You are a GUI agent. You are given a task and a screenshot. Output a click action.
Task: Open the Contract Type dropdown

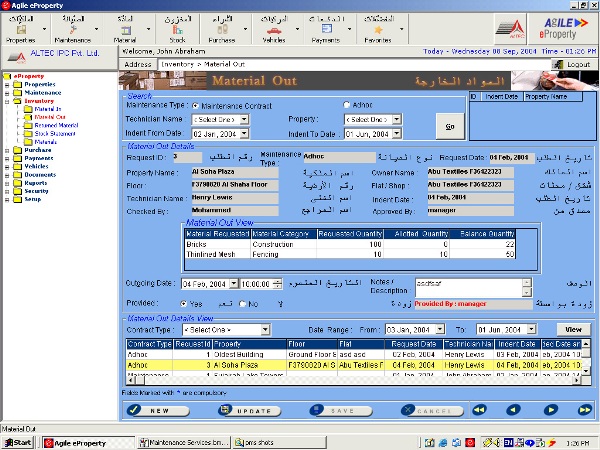coord(265,329)
